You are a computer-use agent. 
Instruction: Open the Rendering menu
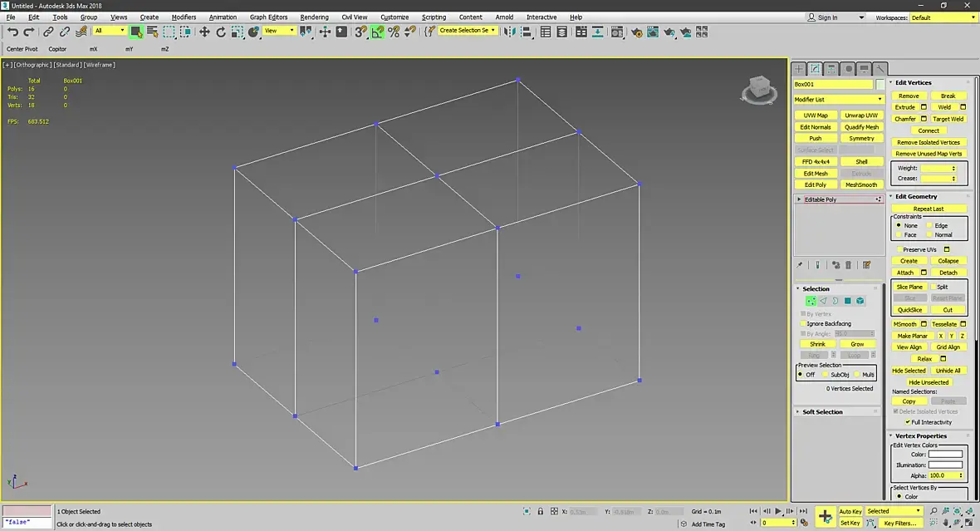tap(314, 17)
